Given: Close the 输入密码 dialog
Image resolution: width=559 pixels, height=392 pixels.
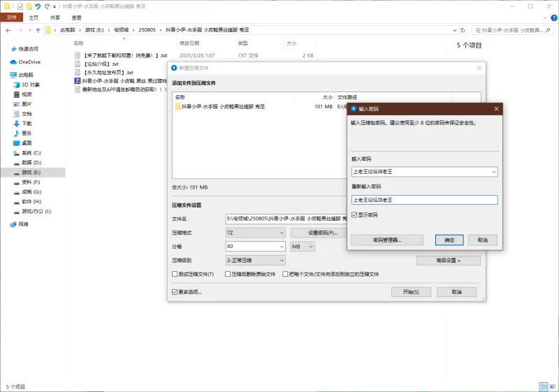Looking at the screenshot, I should tap(496, 109).
